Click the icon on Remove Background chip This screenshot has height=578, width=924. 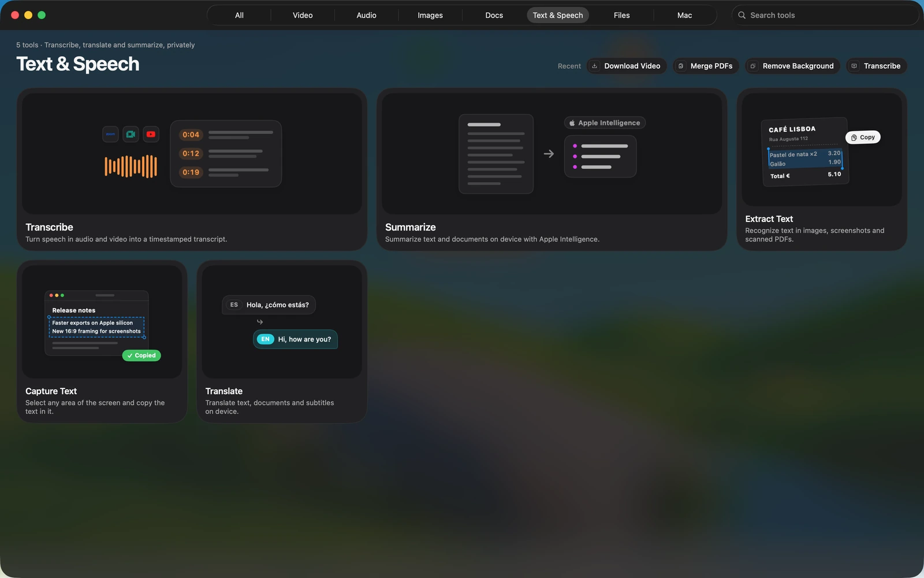point(752,66)
